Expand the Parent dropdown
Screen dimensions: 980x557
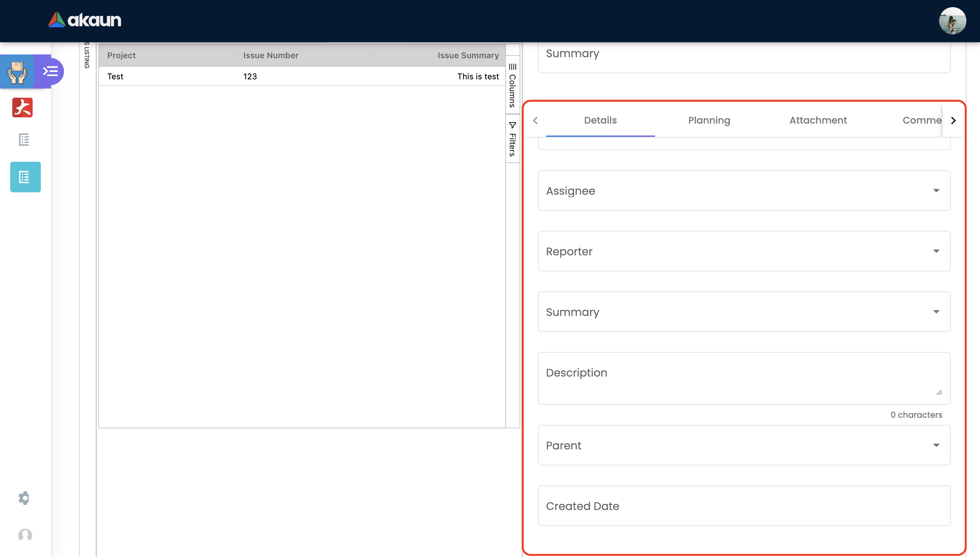744,445
